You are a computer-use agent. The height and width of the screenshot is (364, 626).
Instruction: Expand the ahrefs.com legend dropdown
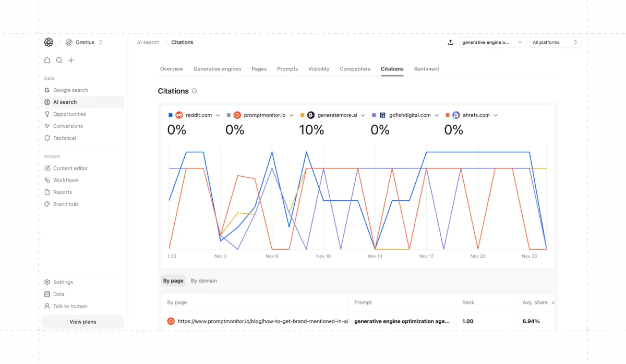(496, 115)
